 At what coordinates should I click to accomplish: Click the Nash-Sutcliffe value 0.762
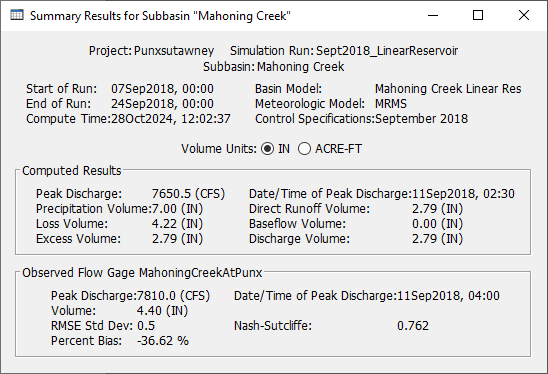pos(413,326)
